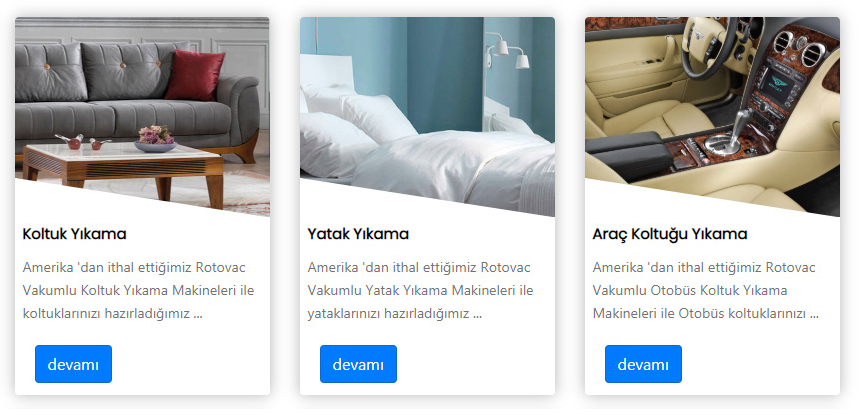The height and width of the screenshot is (415, 859).
Task: Click the gray sofa photo thumbnail
Action: click(142, 116)
